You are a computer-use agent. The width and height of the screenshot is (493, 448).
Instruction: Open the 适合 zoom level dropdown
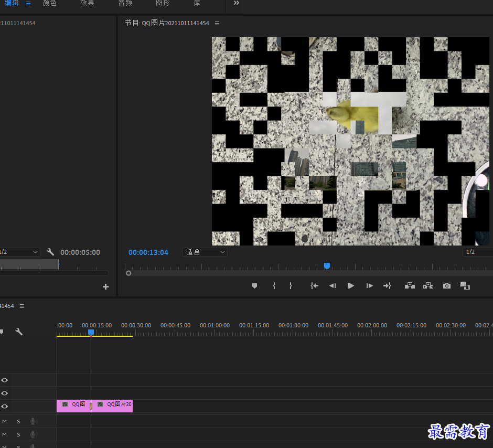[x=205, y=252]
